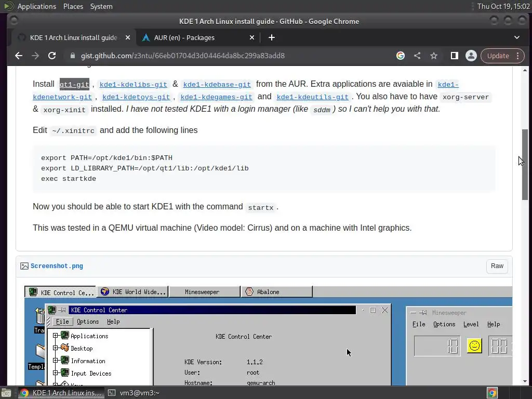Click the show desktop icon in taskbar
The width and height of the screenshot is (532, 399).
[6, 393]
